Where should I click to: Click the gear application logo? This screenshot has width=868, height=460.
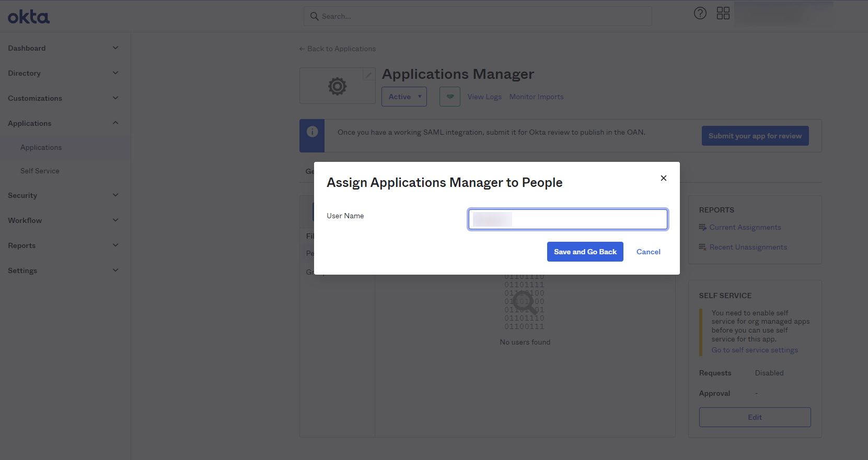pyautogui.click(x=337, y=86)
